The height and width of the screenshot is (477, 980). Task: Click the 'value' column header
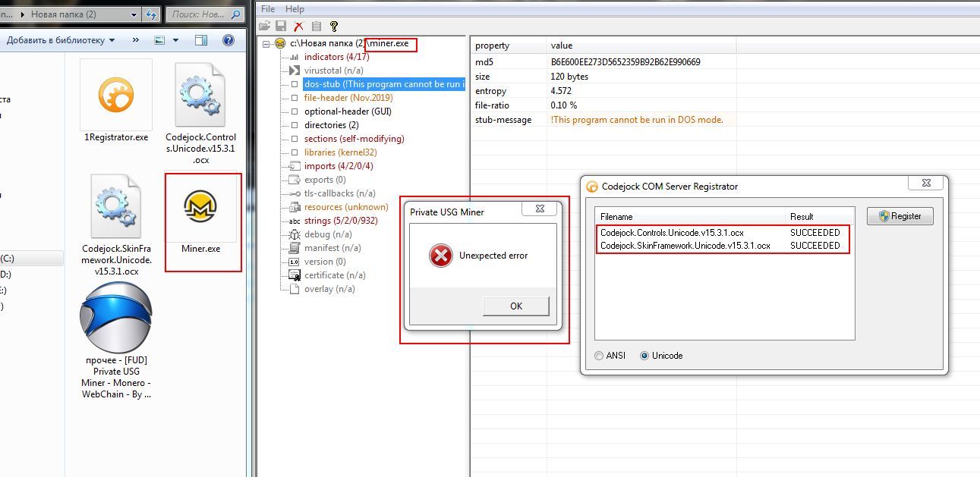tap(641, 46)
